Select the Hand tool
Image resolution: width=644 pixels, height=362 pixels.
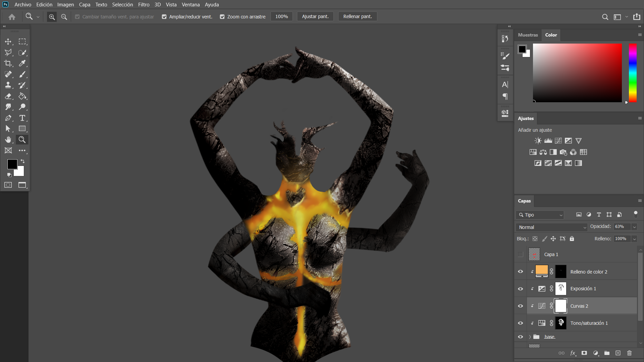[8, 140]
